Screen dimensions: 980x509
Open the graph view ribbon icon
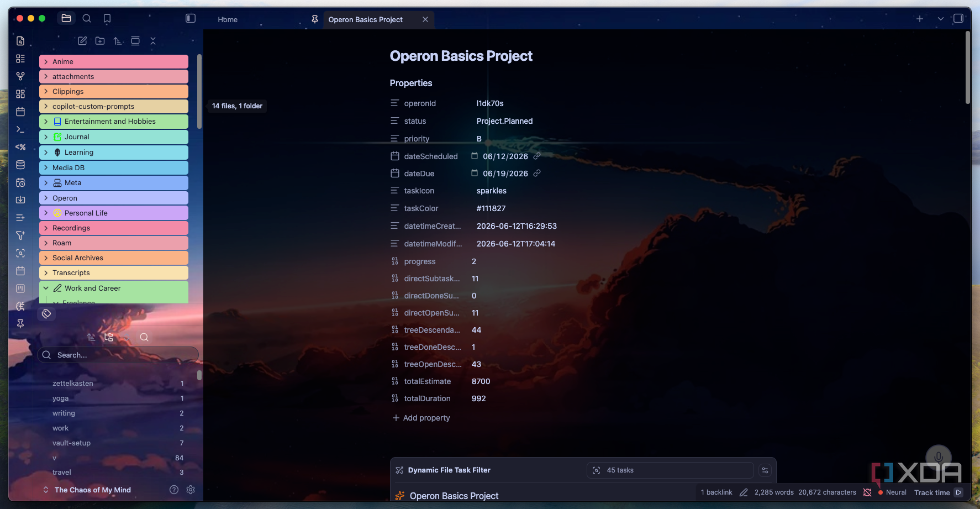point(20,76)
